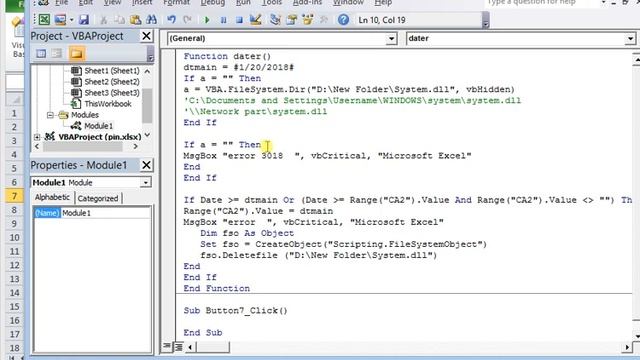This screenshot has height=360, width=640.
Task: Select ThisWorkbook in project tree
Action: tap(108, 104)
